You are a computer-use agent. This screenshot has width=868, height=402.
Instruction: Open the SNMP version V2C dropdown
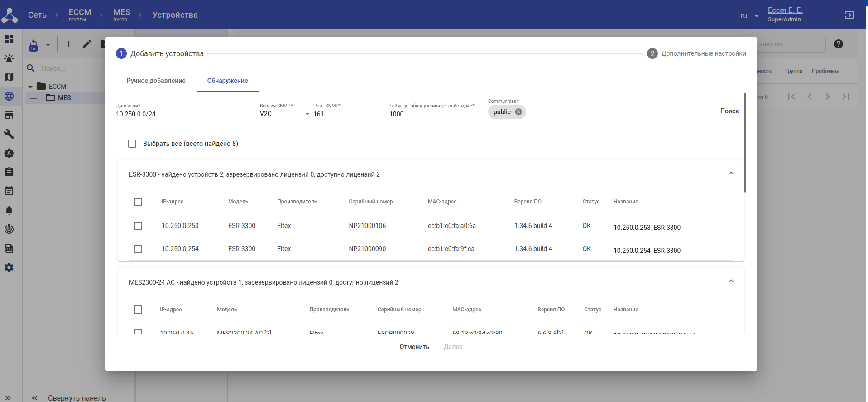[285, 114]
